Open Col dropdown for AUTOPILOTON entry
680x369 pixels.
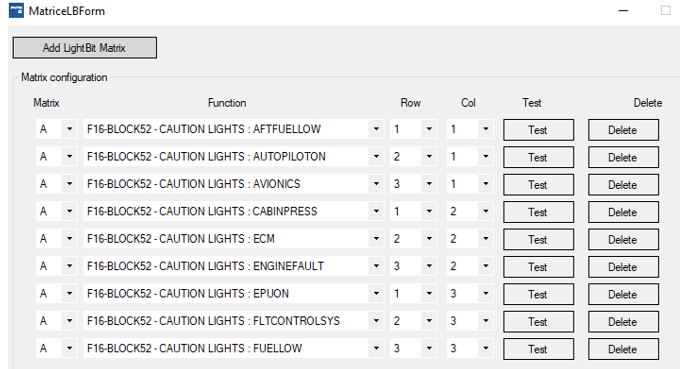click(x=486, y=156)
